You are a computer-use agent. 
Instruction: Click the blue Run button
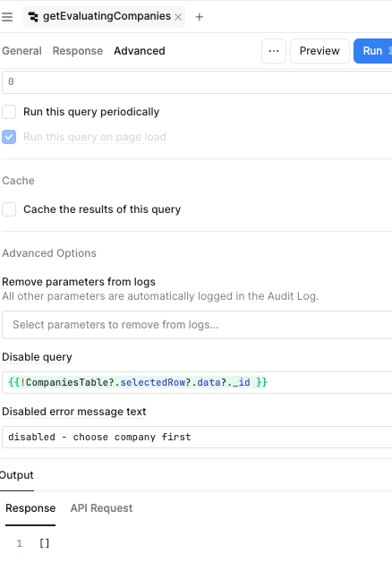click(x=373, y=51)
